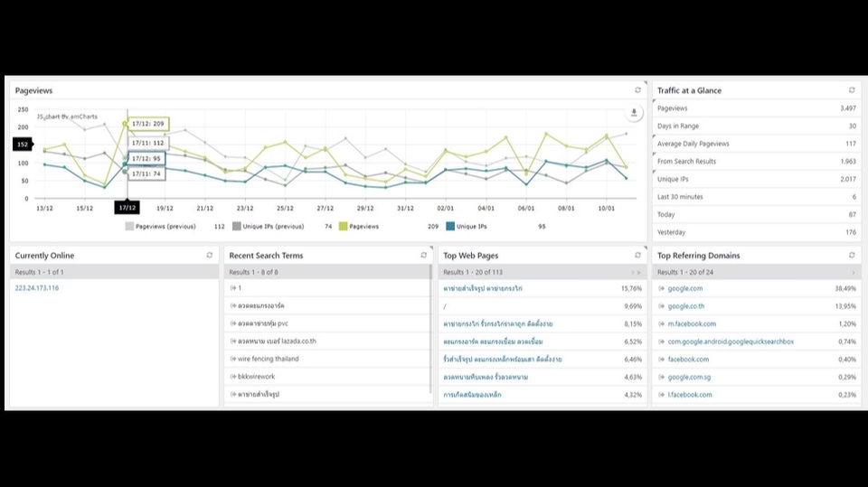Select the search term wire fencing thailand

pos(268,359)
